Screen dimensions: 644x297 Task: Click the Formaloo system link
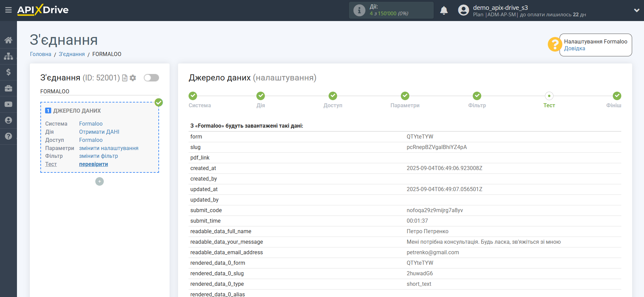point(91,124)
